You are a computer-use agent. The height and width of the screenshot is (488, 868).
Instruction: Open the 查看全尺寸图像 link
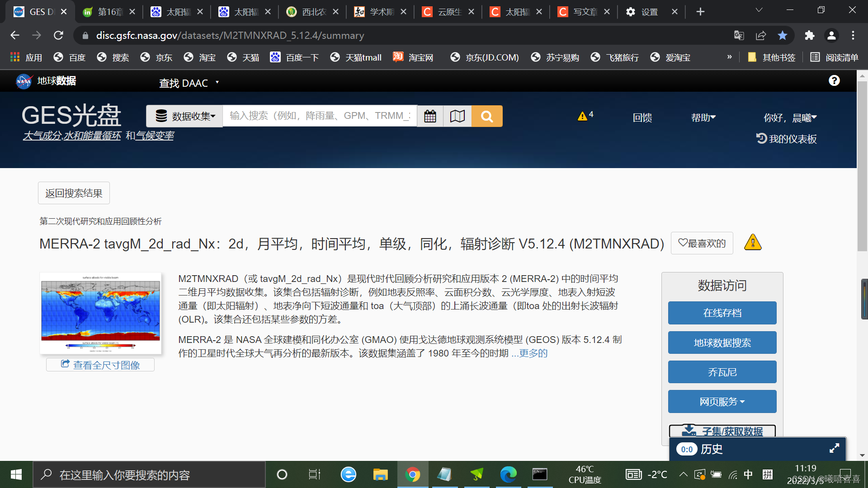coord(100,365)
